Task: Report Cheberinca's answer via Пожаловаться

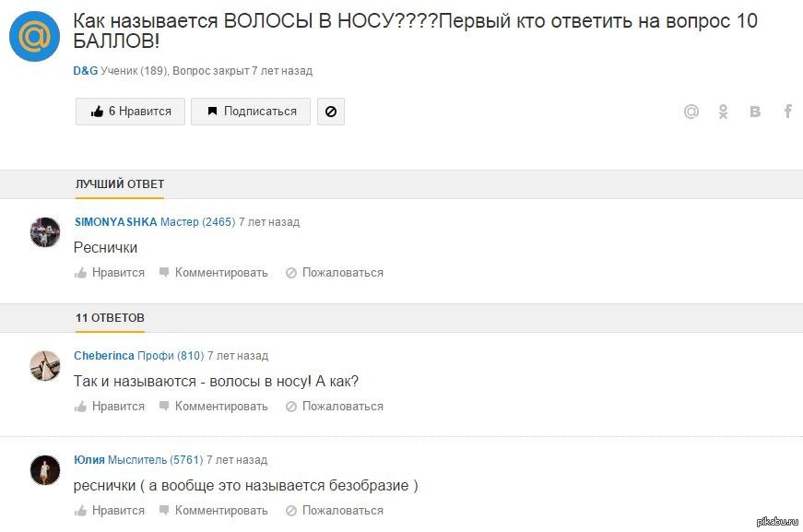Action: [335, 407]
